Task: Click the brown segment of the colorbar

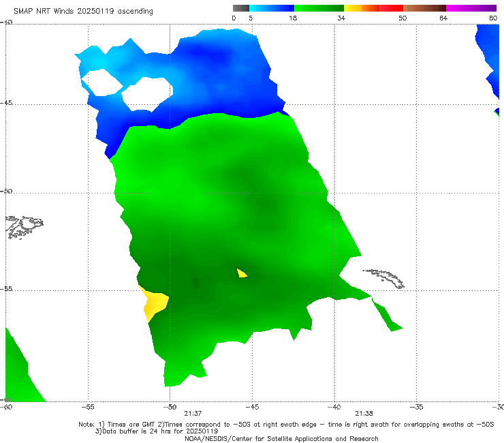Action: pyautogui.click(x=424, y=8)
